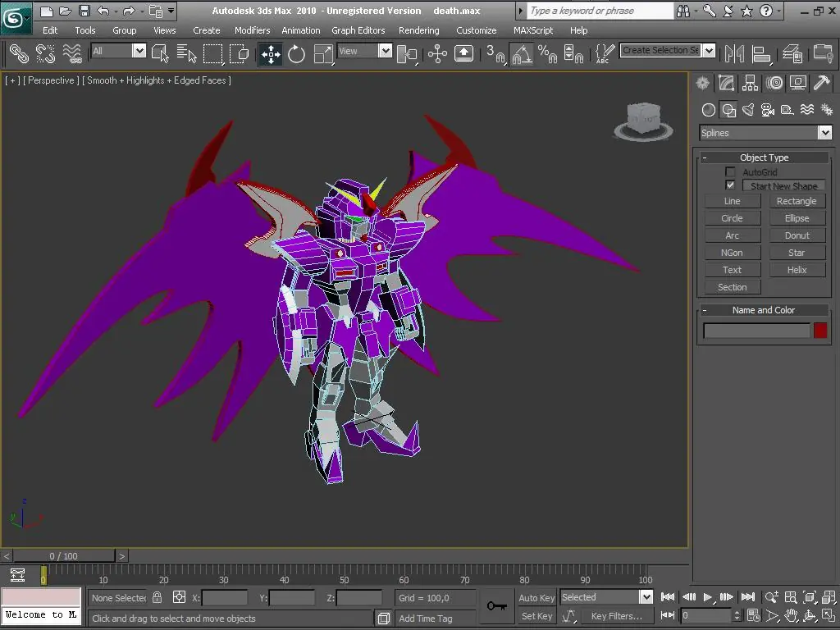Toggle the Percent Snap icon
Screen dimensions: 840x630
[x=547, y=53]
